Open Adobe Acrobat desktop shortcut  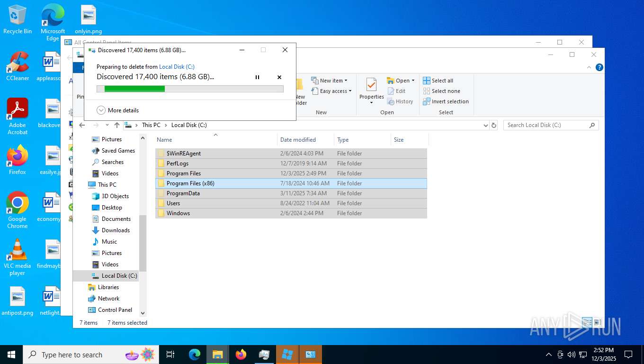point(18,117)
